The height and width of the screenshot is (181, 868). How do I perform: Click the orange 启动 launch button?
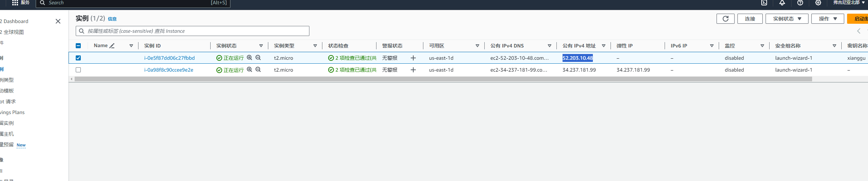pyautogui.click(x=858, y=19)
